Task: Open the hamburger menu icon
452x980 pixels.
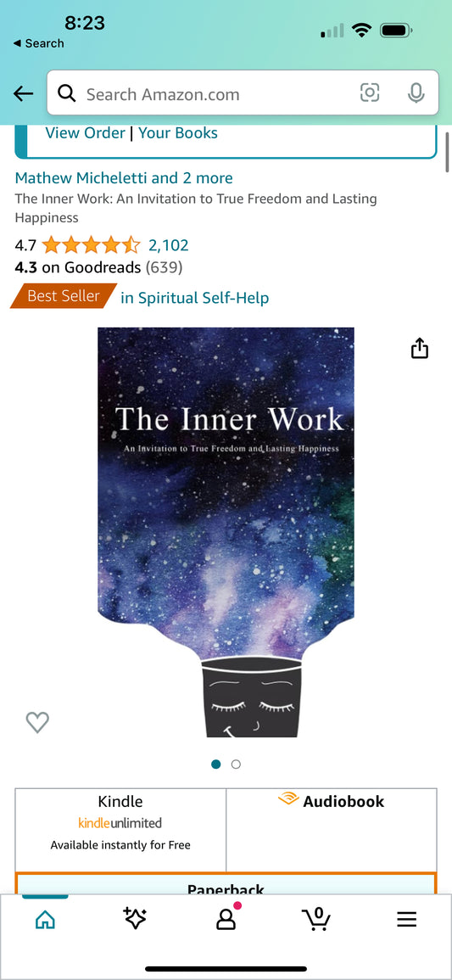Action: coord(406,920)
